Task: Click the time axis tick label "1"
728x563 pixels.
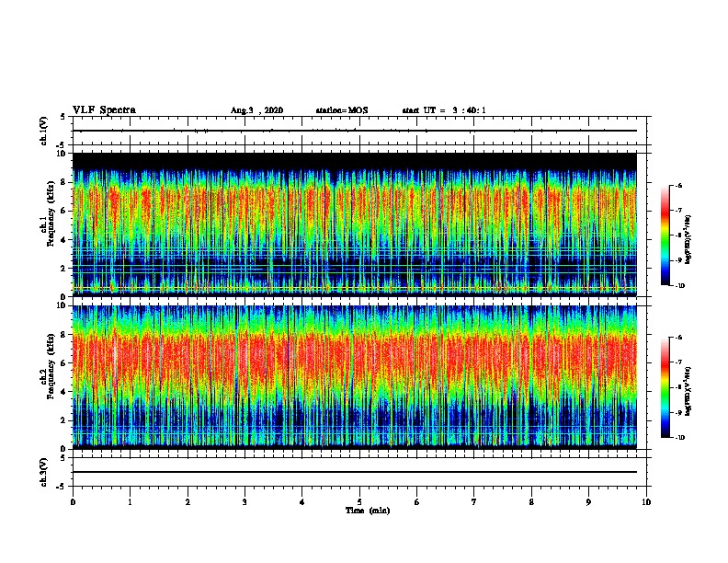Action: (130, 502)
